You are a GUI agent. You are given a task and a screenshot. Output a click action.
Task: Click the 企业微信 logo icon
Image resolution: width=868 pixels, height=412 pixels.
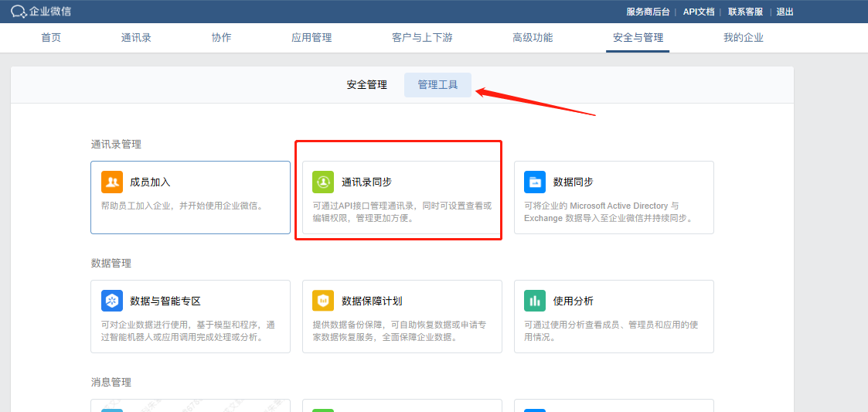coord(19,11)
